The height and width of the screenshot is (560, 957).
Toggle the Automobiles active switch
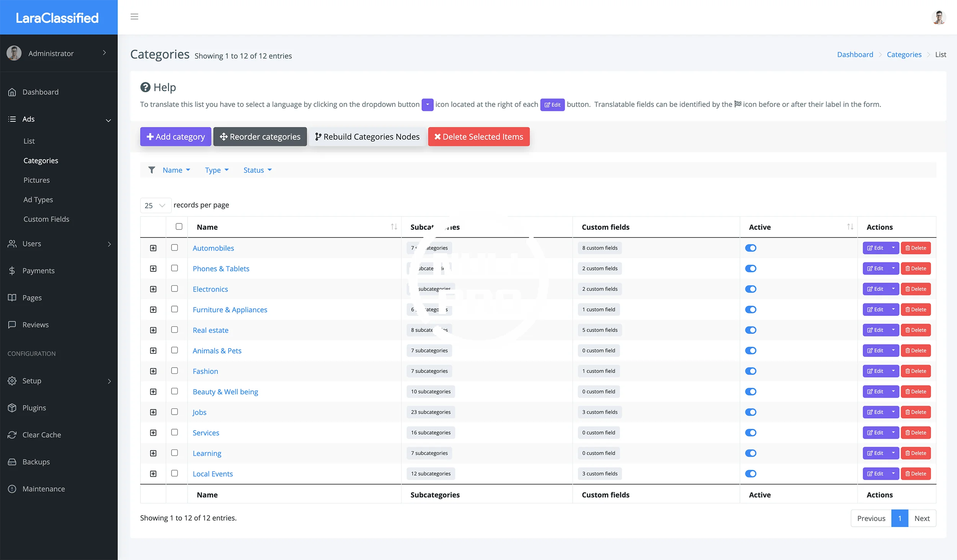click(750, 248)
